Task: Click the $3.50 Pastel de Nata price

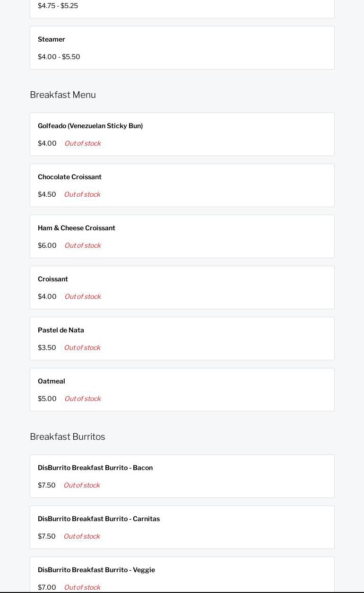Action: 47,348
